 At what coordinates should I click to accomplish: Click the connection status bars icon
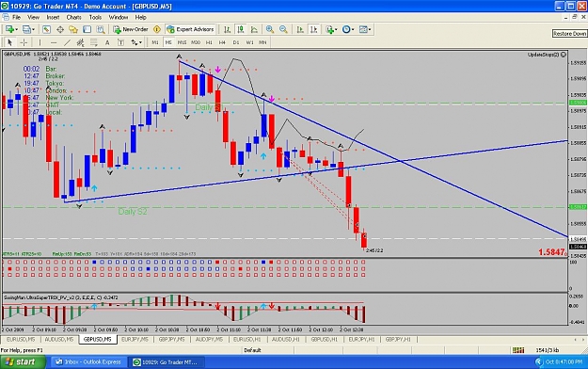point(518,350)
